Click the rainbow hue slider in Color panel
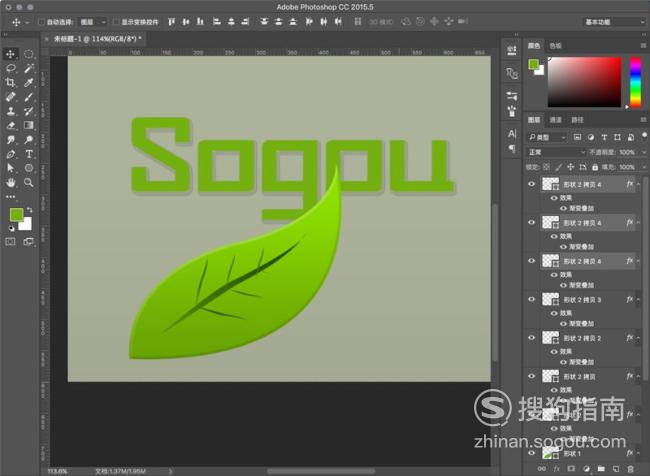The image size is (650, 476). (x=635, y=83)
